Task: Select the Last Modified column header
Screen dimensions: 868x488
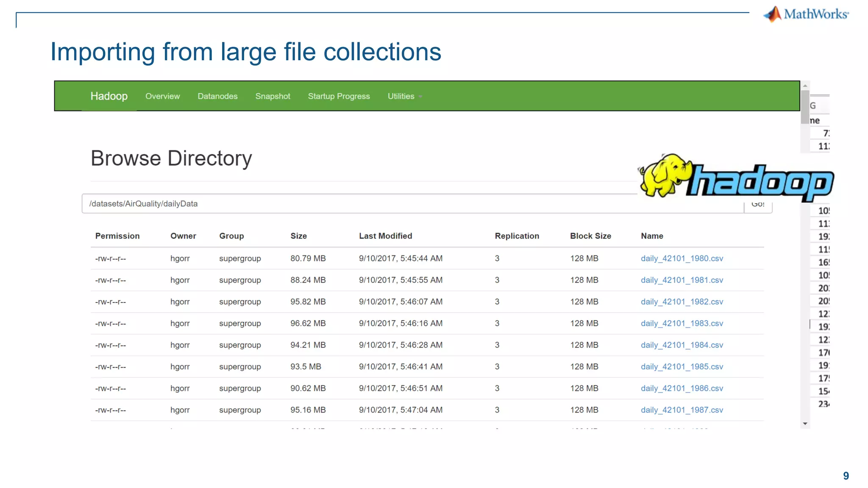Action: pyautogui.click(x=385, y=236)
